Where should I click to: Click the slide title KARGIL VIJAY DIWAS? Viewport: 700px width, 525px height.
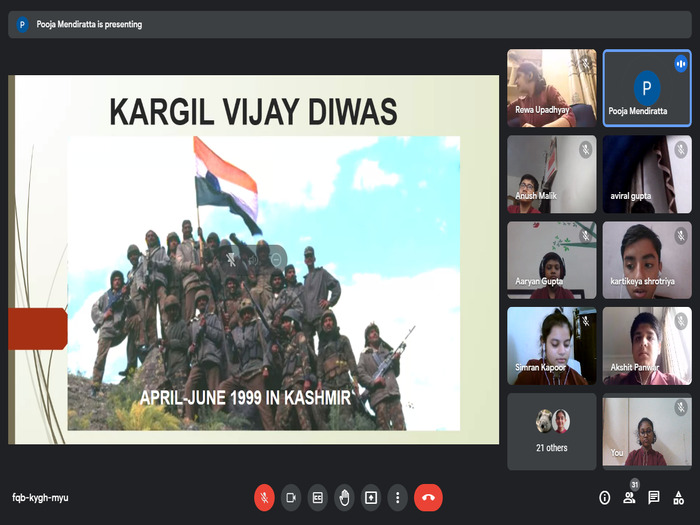pyautogui.click(x=253, y=112)
